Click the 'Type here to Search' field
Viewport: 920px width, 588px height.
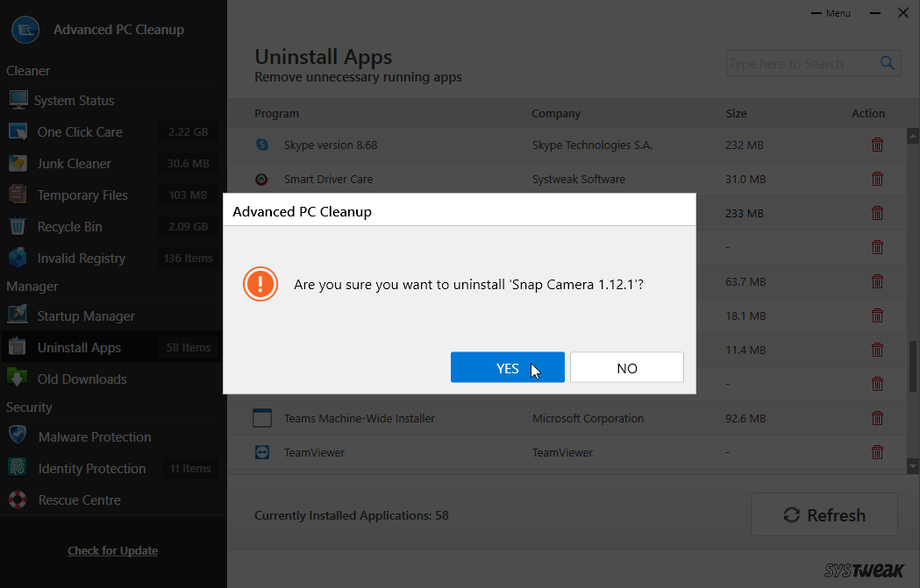(x=798, y=64)
